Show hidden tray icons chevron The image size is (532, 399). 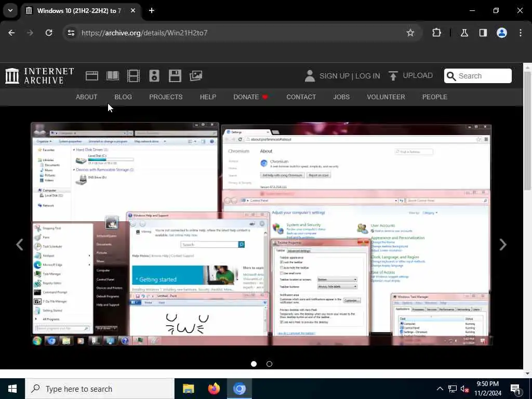point(440,389)
